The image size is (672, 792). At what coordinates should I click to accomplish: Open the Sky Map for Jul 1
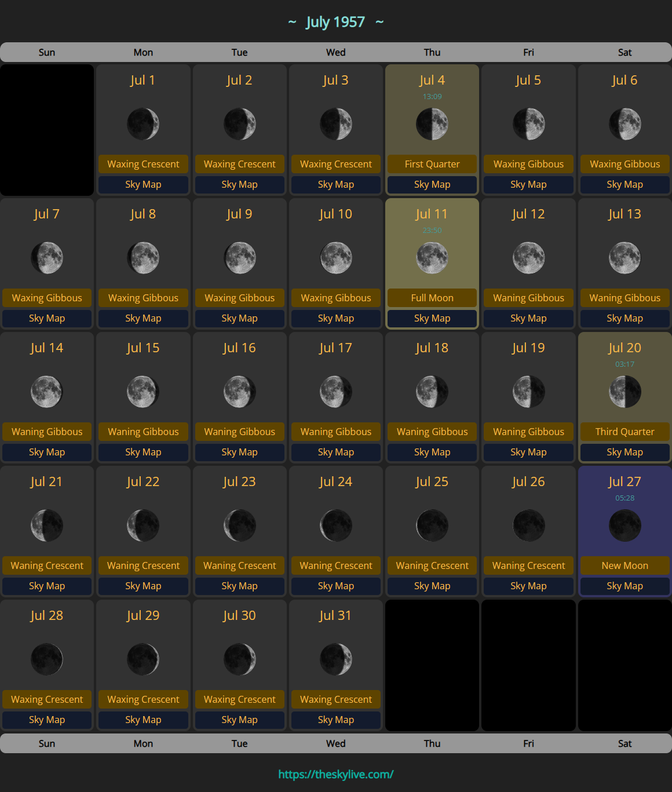tap(143, 184)
